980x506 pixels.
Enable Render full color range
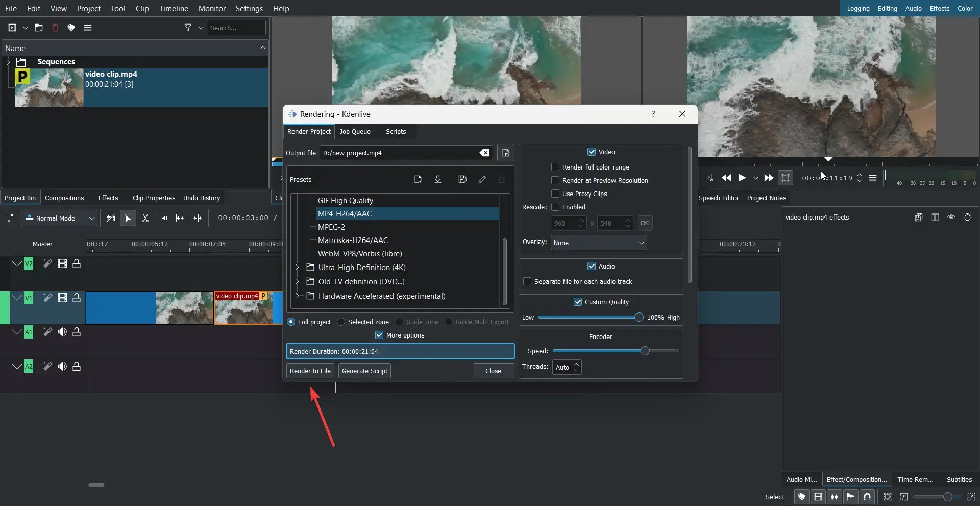[556, 167]
